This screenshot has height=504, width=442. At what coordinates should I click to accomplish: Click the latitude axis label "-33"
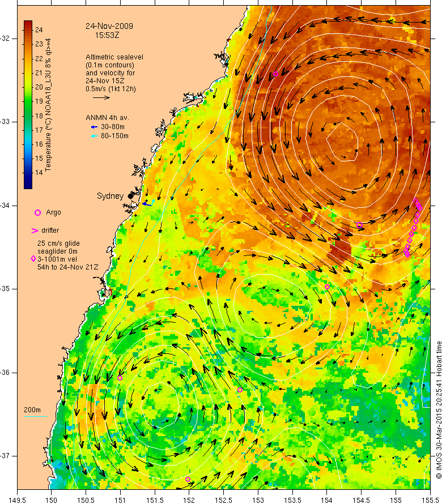tap(5, 122)
